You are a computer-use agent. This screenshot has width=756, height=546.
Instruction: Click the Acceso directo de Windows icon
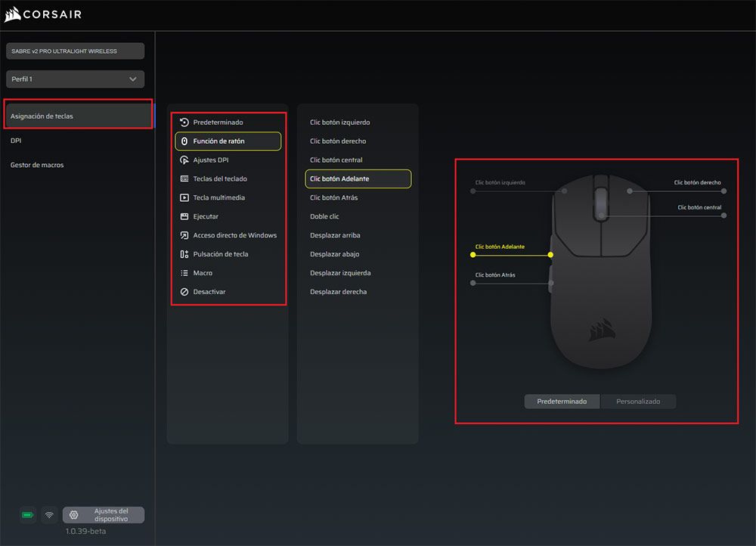pyautogui.click(x=184, y=235)
